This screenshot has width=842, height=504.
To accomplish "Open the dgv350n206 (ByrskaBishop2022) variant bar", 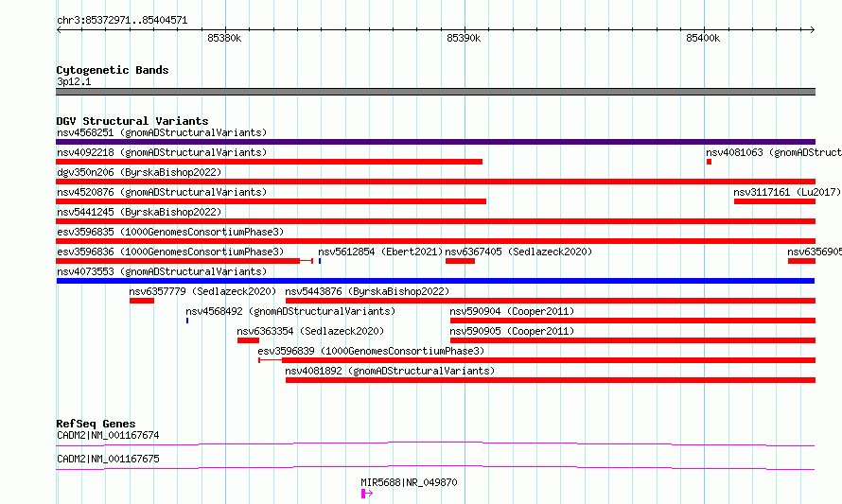I will point(435,182).
